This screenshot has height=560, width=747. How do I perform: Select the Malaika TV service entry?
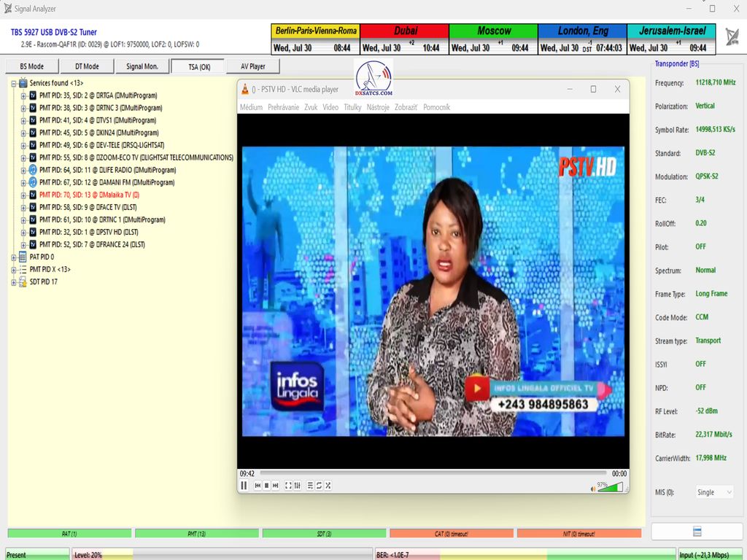(x=88, y=195)
